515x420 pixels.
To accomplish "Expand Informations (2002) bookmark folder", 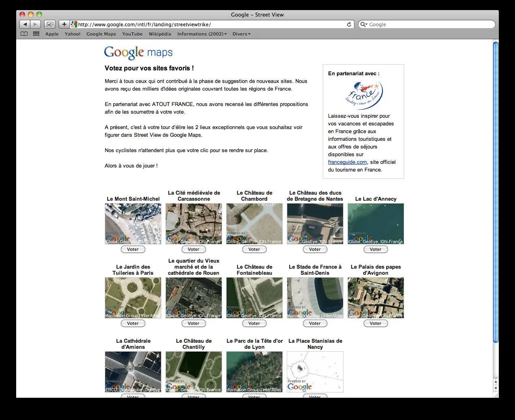I will coord(202,34).
